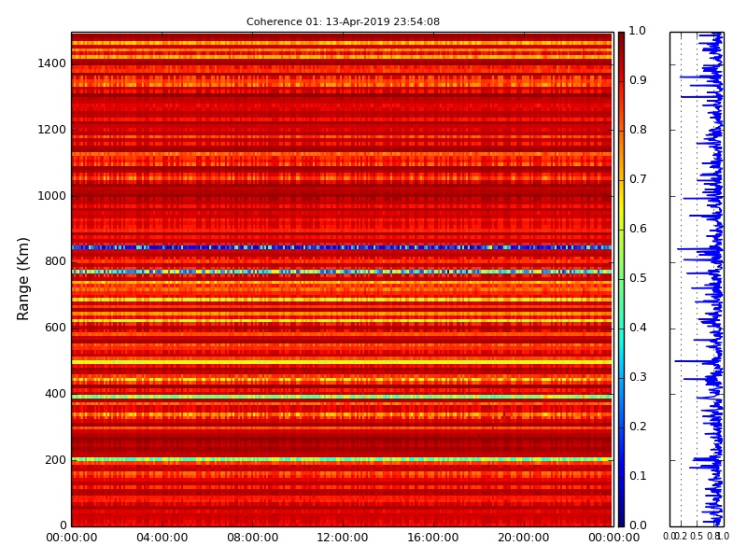Screen dimensions: 747x560
Task: Click the 0.9 label beside the colorbar
Action: point(637,80)
